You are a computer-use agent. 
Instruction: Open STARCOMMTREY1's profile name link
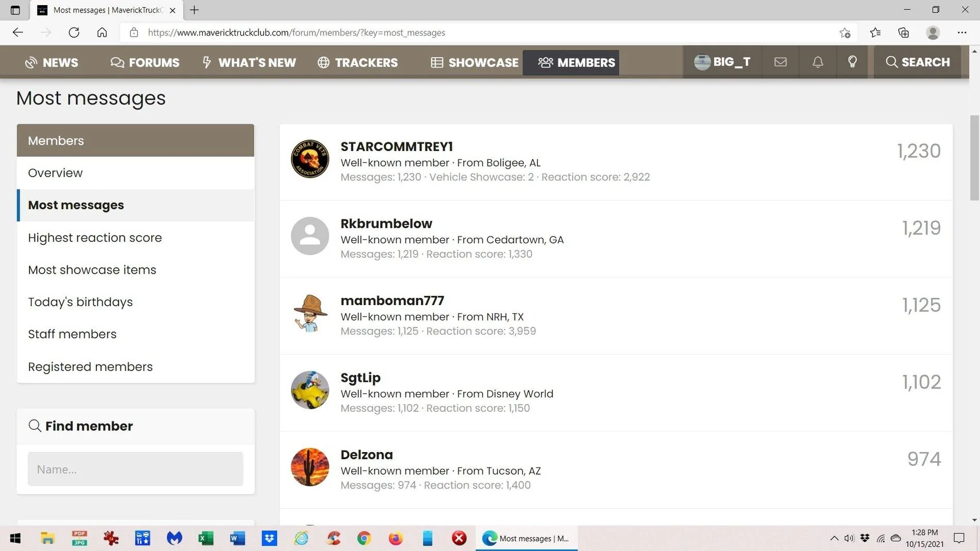tap(397, 146)
